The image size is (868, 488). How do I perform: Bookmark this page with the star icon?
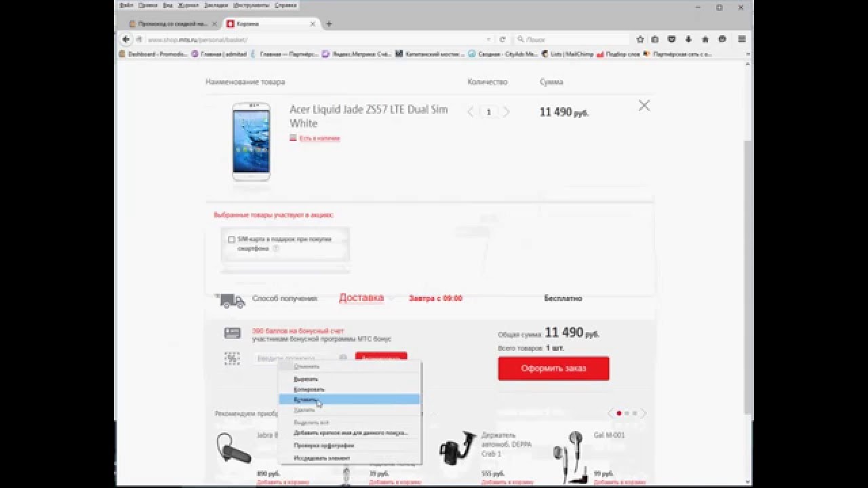pyautogui.click(x=640, y=39)
